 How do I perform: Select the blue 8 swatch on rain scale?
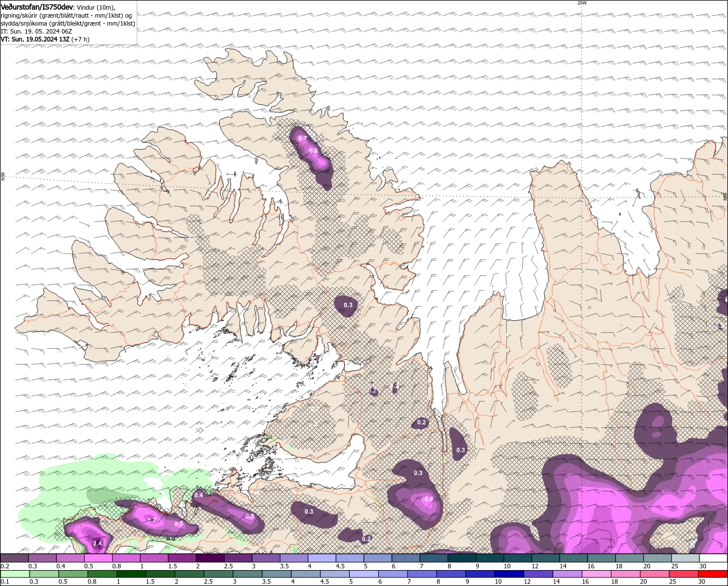(451, 573)
